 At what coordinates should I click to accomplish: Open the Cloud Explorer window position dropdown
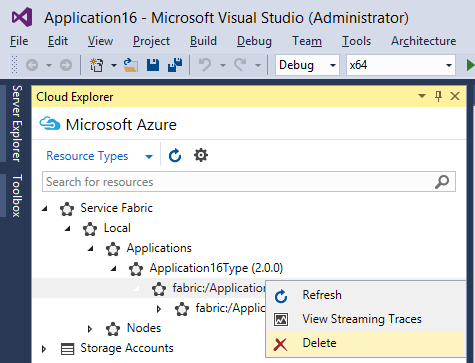pos(422,96)
